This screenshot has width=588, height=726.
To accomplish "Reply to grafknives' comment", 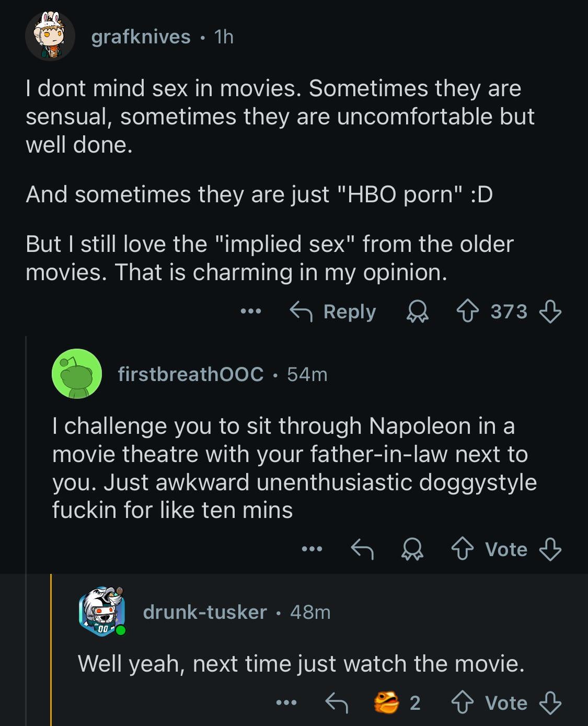I will (333, 312).
